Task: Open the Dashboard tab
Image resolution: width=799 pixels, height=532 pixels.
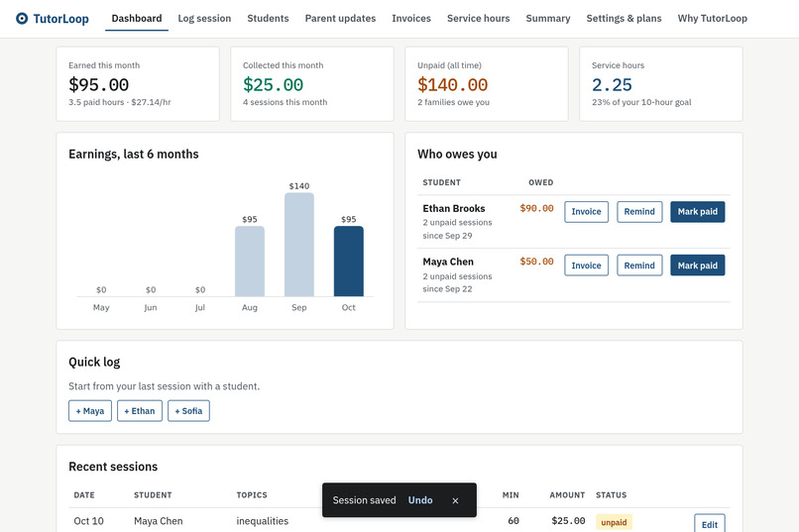Action: pyautogui.click(x=137, y=18)
